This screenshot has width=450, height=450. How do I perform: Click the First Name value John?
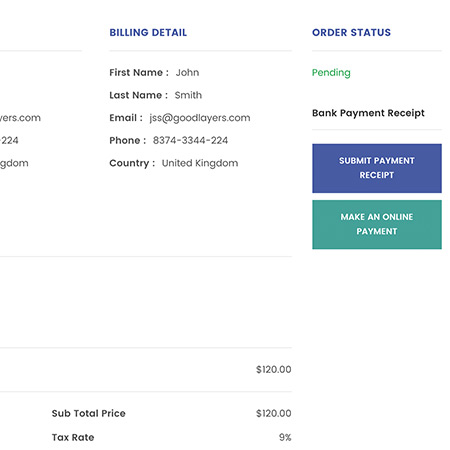click(187, 73)
